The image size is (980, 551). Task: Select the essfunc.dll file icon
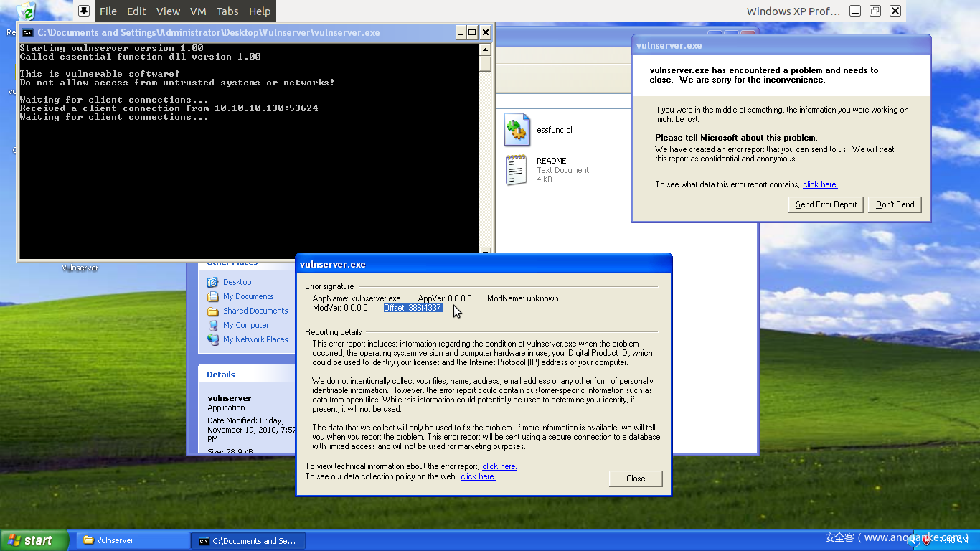coord(517,130)
